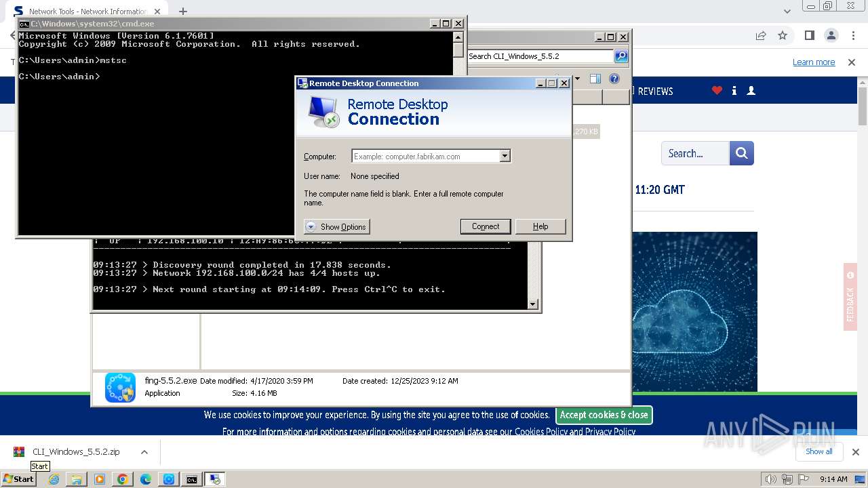Expand the download item options chevron
The height and width of the screenshot is (488, 868).
[x=144, y=451]
